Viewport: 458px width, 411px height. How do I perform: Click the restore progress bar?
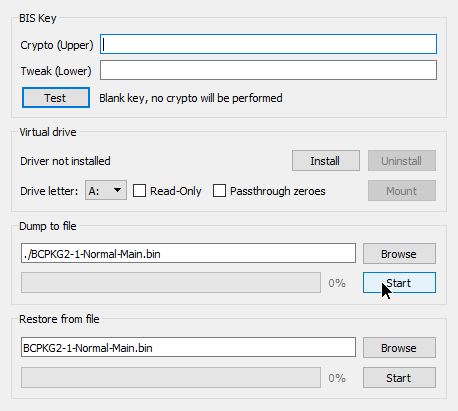pos(171,378)
